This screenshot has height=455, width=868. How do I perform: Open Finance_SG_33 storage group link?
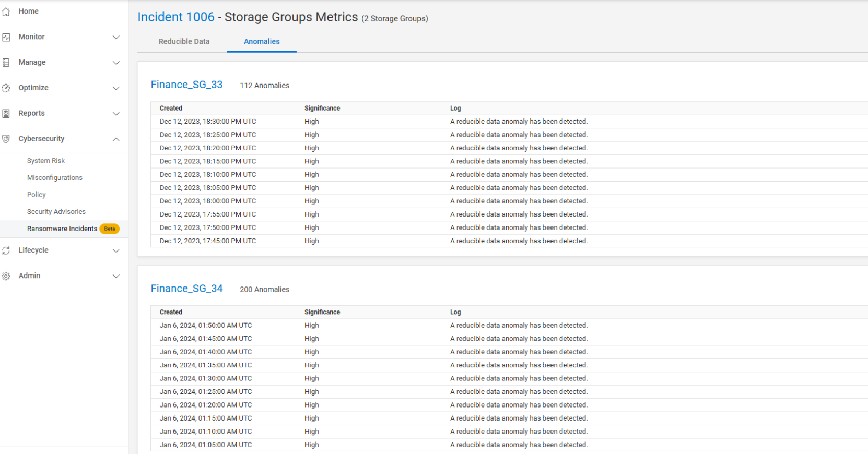click(x=187, y=85)
